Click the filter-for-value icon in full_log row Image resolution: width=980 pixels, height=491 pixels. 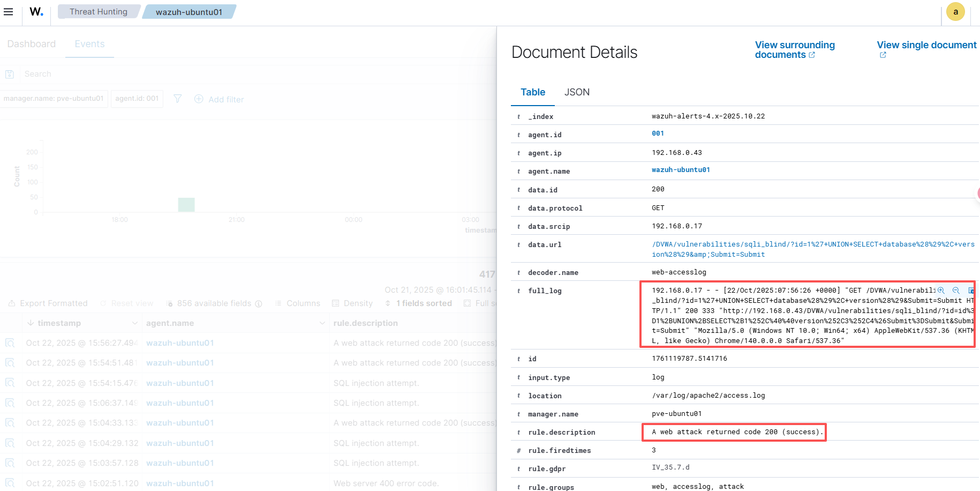[x=941, y=291]
